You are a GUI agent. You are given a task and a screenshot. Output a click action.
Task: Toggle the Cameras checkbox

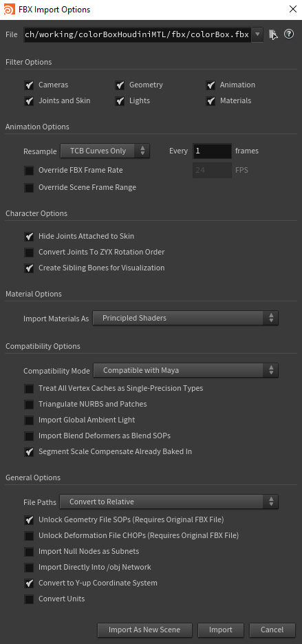(x=29, y=85)
